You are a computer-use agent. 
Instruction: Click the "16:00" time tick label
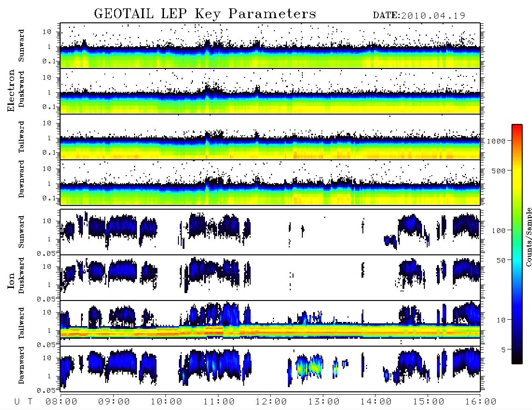tap(481, 402)
